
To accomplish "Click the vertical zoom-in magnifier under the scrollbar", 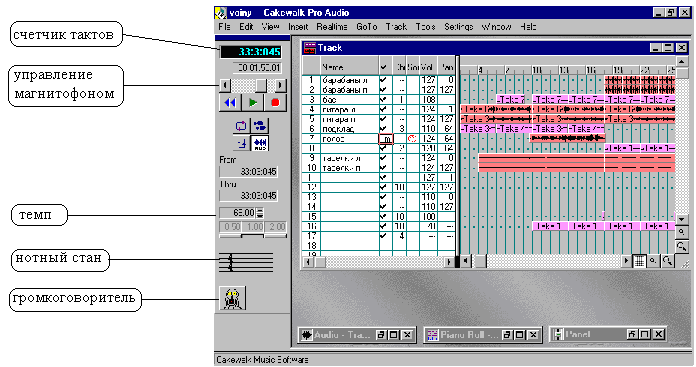I will [682, 246].
